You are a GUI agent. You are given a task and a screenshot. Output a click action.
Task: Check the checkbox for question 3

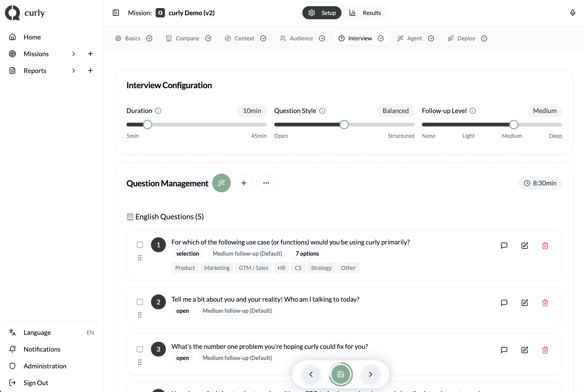pyautogui.click(x=140, y=349)
